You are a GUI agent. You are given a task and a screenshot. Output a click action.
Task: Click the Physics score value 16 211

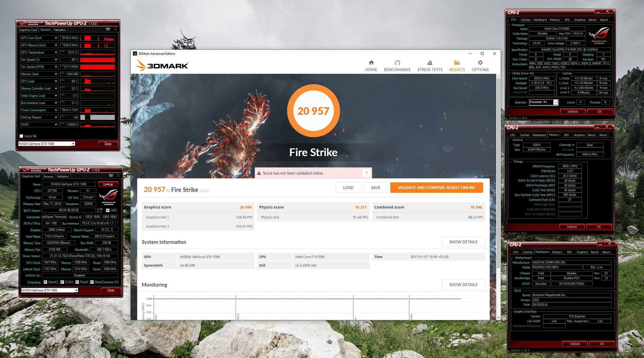tap(361, 207)
